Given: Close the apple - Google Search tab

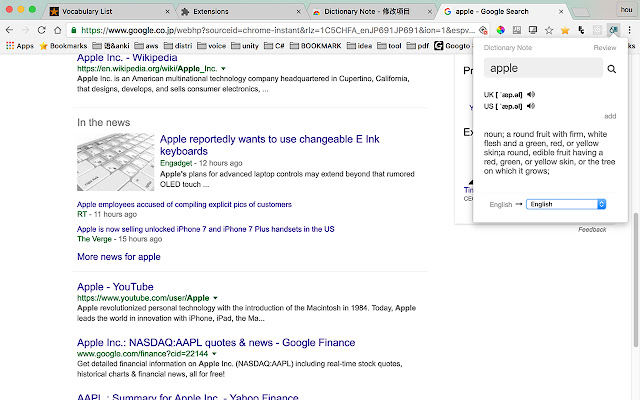Looking at the screenshot, I should tap(561, 12).
